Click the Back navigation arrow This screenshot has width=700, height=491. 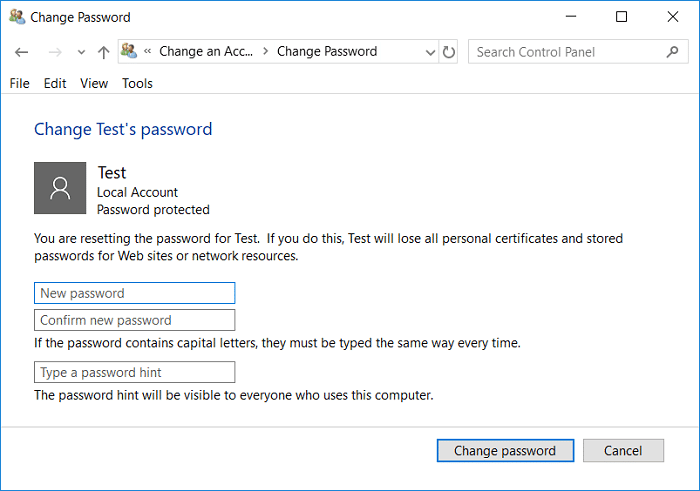coord(22,52)
